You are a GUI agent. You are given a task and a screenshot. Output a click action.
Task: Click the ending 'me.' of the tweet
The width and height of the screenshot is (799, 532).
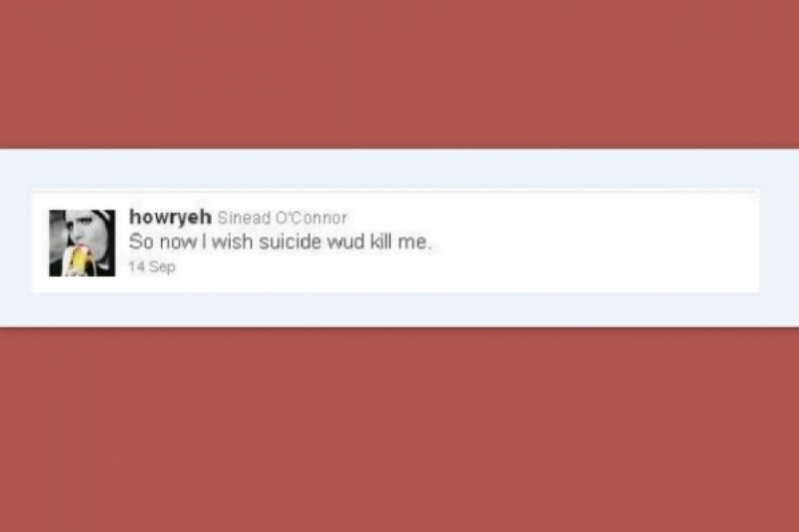pyautogui.click(x=414, y=243)
